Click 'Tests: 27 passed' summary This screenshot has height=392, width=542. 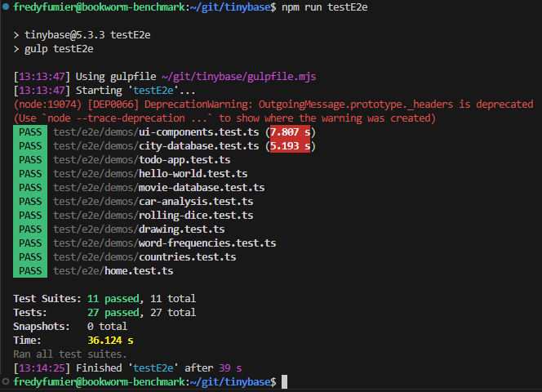point(104,312)
